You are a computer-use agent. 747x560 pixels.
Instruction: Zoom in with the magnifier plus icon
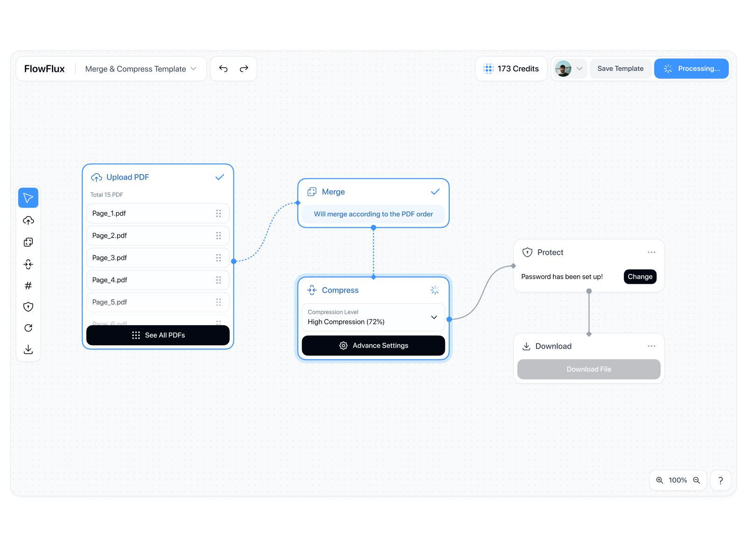pyautogui.click(x=659, y=480)
